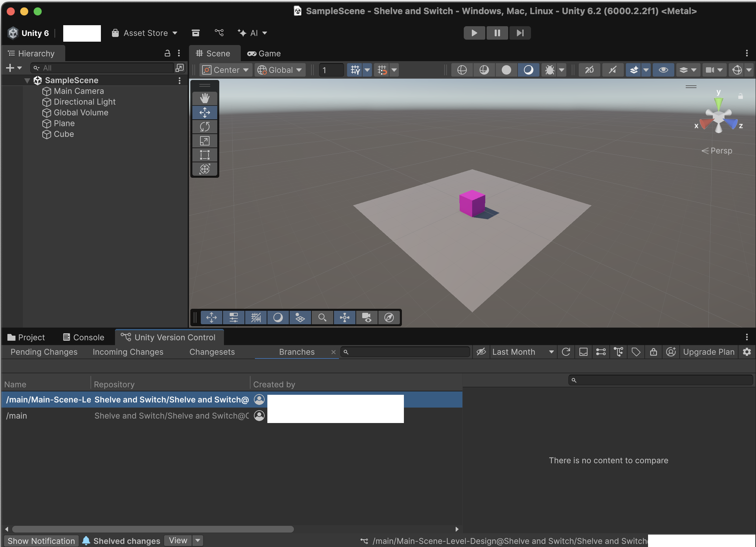Click the Unity Version Control toolbar icon
Screen dimensions: 756x547
219,33
